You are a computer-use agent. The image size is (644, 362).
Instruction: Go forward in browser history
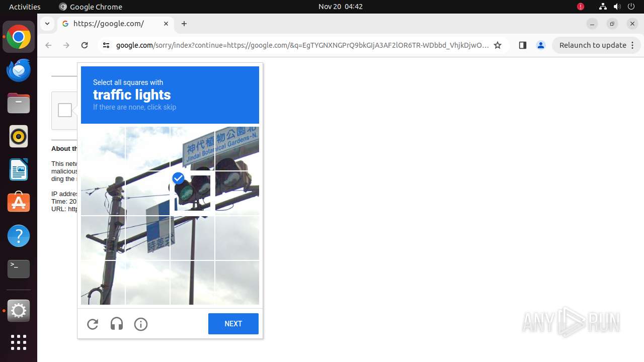coord(66,45)
